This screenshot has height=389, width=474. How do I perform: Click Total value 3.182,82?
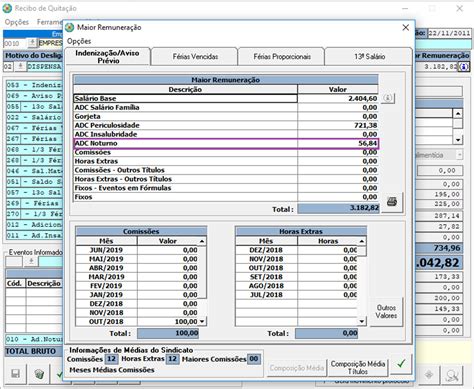pyautogui.click(x=338, y=208)
